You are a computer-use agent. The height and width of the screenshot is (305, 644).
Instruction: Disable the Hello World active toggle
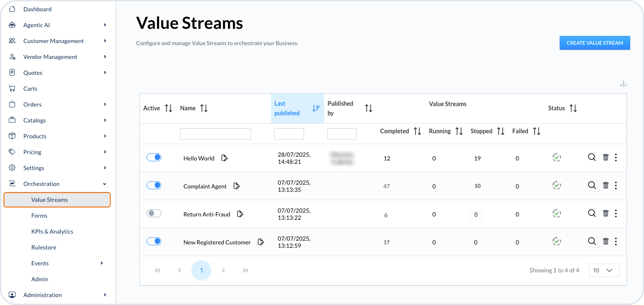click(x=154, y=158)
